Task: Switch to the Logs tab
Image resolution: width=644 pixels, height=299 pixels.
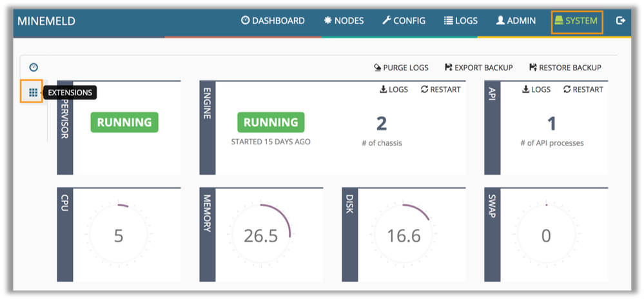Action: 461,21
